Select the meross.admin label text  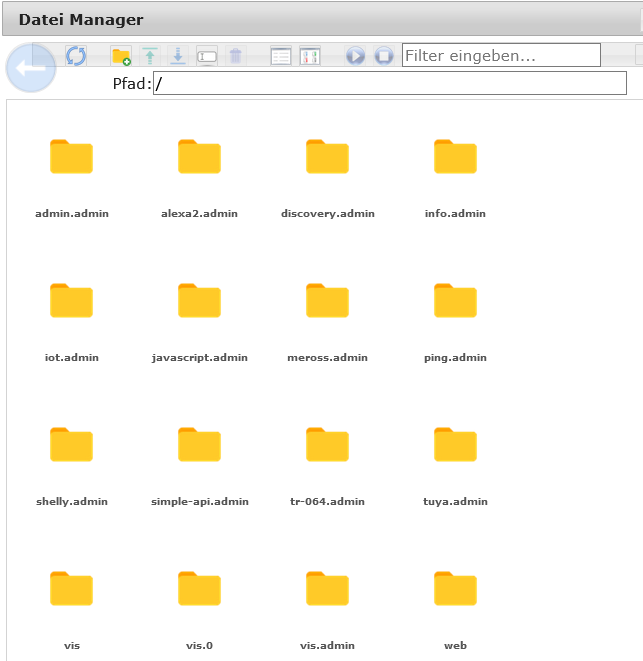coord(328,357)
